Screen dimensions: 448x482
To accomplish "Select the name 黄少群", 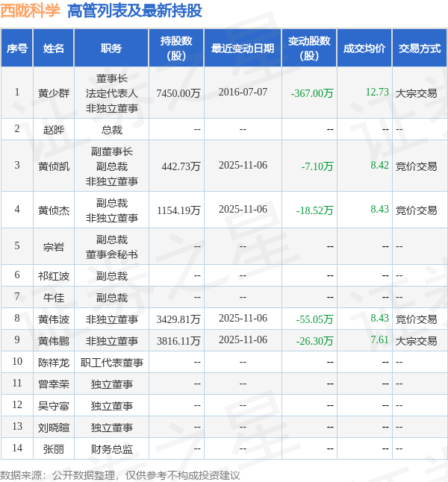I will 54,93.
